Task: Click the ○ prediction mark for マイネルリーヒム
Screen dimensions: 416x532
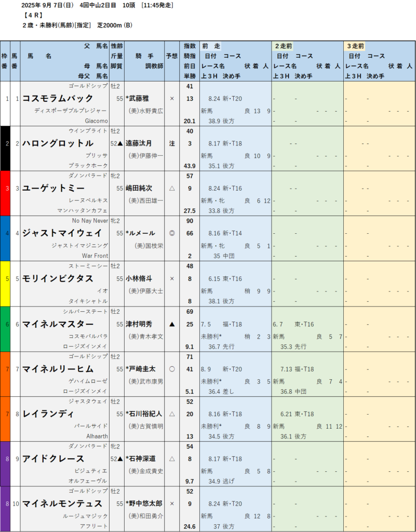Action: click(171, 369)
